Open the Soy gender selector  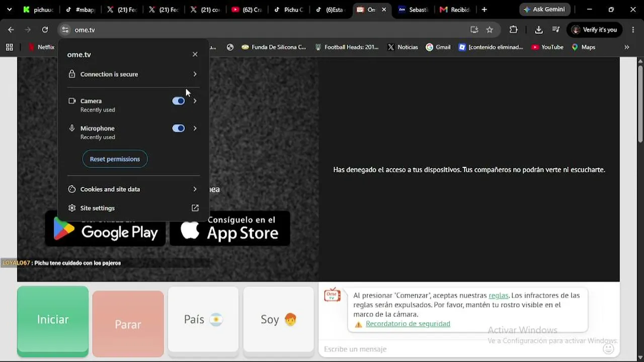tap(279, 320)
